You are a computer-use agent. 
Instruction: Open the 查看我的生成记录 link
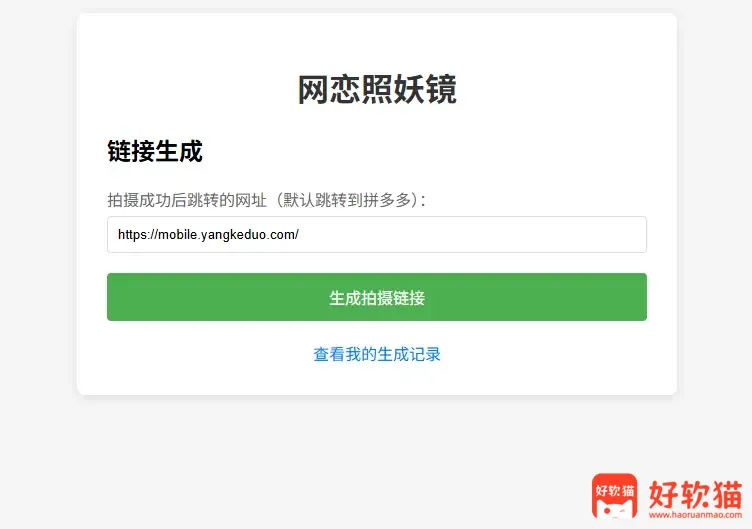coord(376,354)
